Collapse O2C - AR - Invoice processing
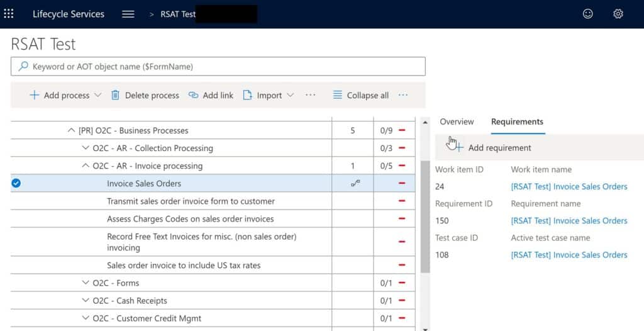The width and height of the screenshot is (644, 331). 86,165
